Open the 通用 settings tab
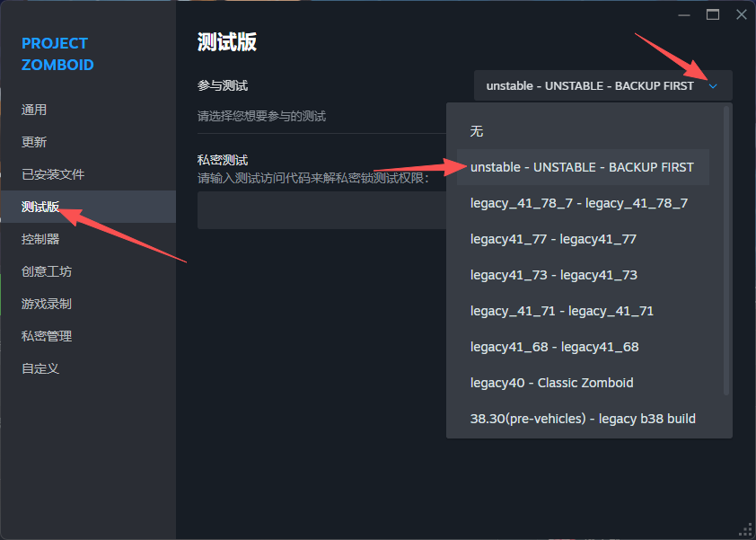Image resolution: width=756 pixels, height=540 pixels. click(34, 110)
